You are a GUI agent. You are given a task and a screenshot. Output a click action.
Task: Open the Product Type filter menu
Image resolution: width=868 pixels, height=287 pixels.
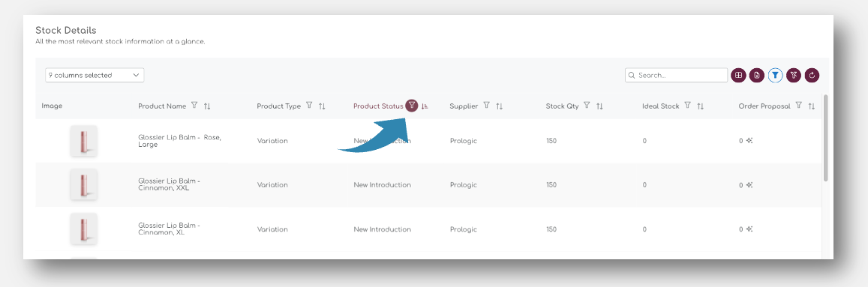pos(309,106)
